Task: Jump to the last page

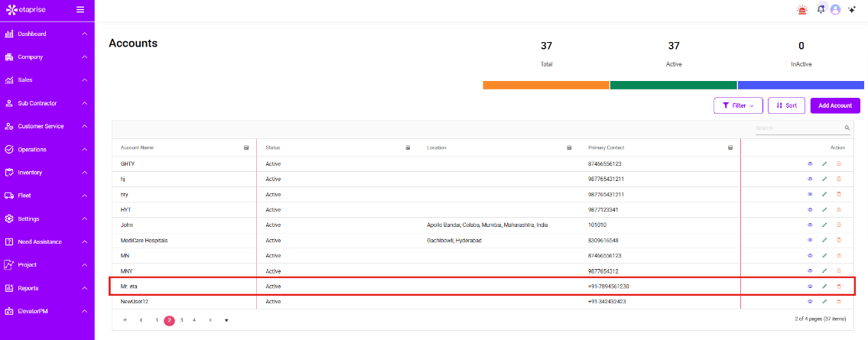Action: tap(226, 320)
